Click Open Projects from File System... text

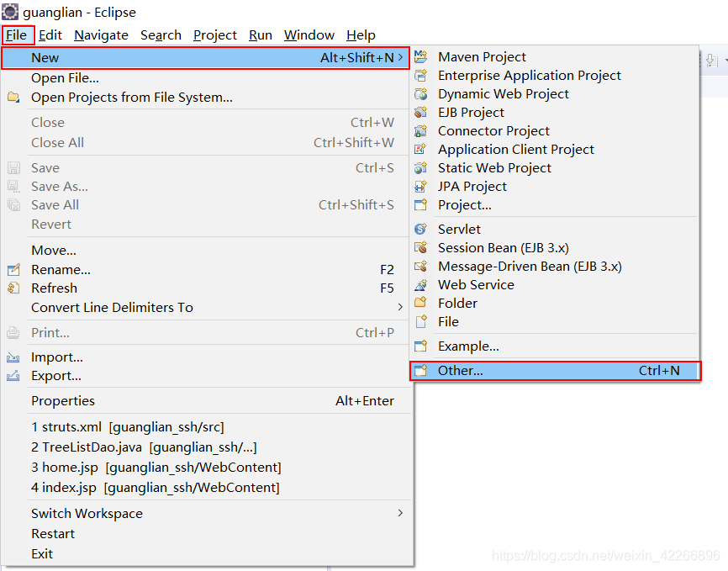click(132, 97)
